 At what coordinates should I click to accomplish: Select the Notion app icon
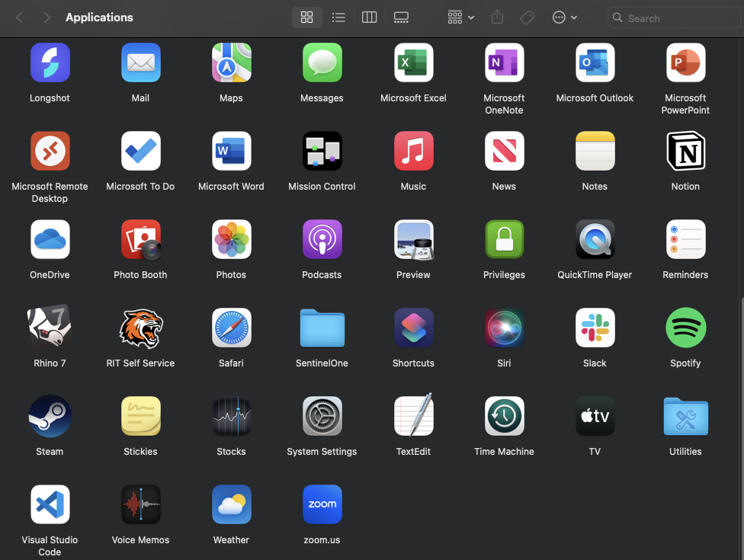[x=685, y=151]
